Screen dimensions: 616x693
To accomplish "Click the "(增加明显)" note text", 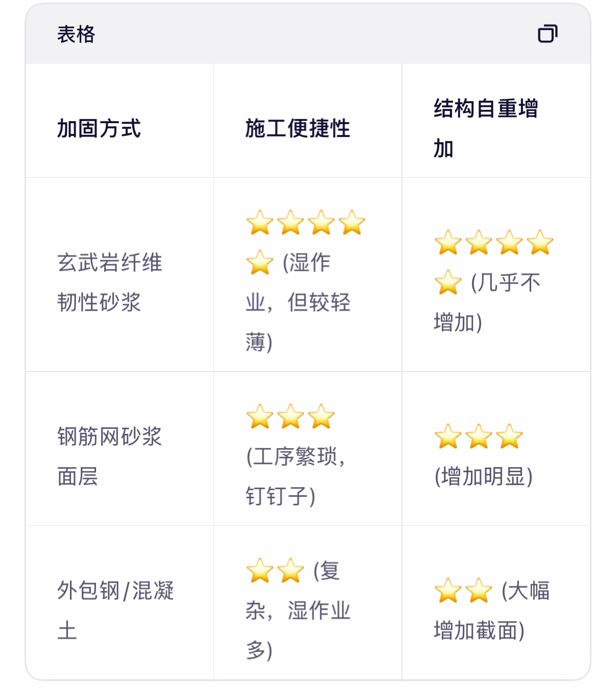I will coord(483,476).
